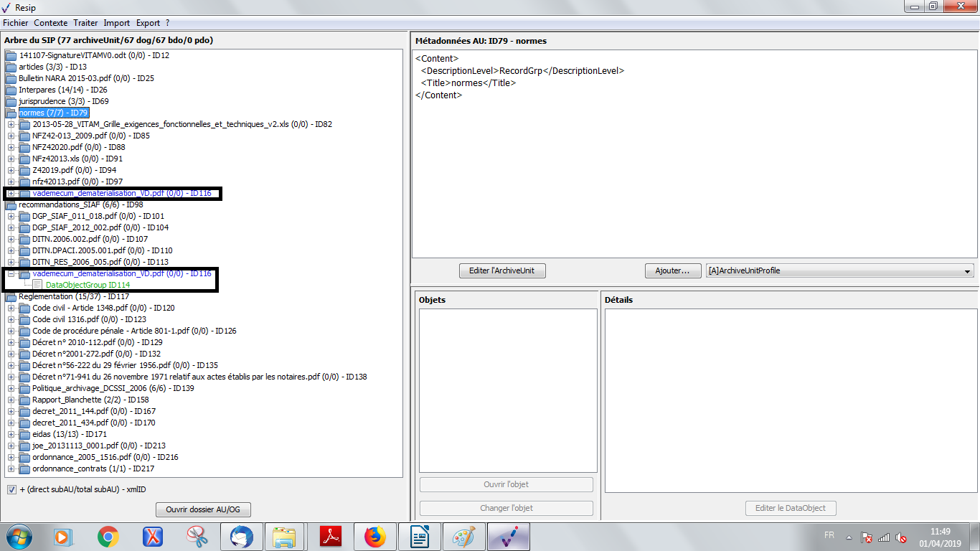Open Adobe Acrobat Reader from the taskbar
This screenshot has width=980, height=551.
329,536
